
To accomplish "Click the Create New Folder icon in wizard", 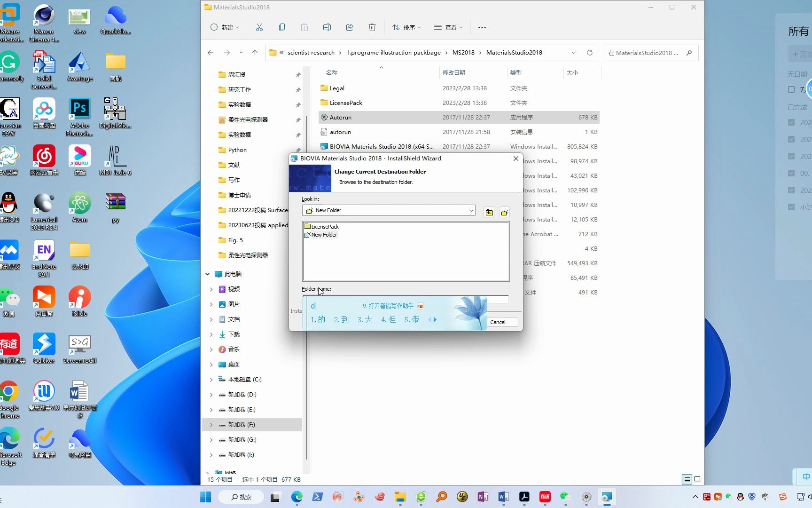I will tap(505, 212).
